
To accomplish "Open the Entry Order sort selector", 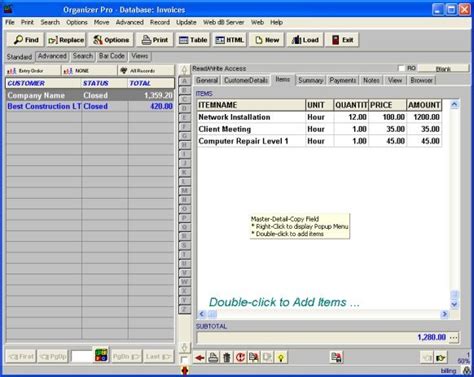I will pos(33,71).
